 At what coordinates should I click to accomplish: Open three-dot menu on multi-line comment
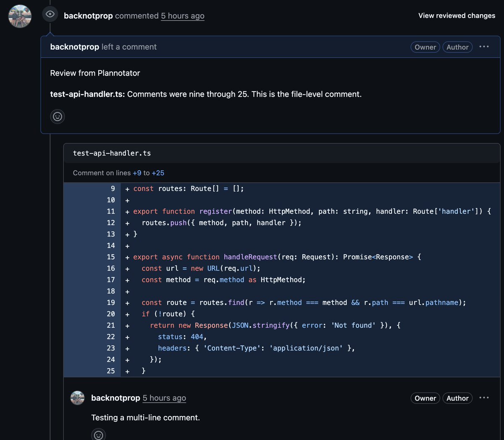[x=484, y=398]
